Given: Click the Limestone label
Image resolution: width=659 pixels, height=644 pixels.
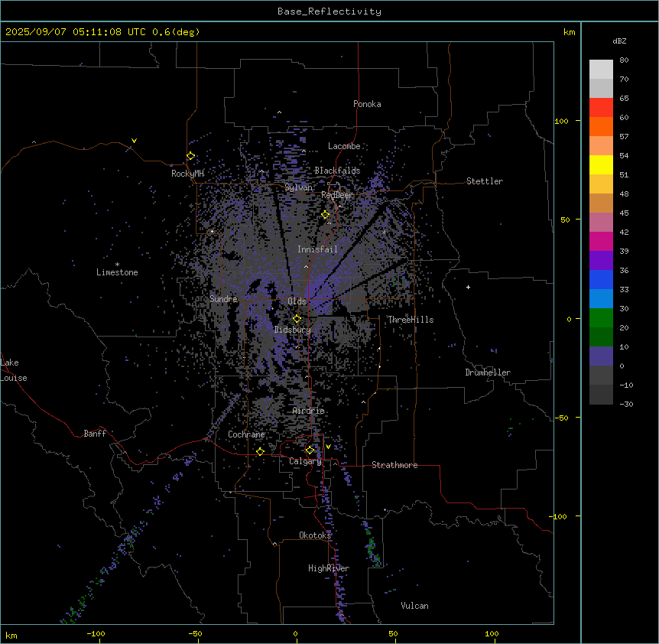Looking at the screenshot, I should [117, 272].
